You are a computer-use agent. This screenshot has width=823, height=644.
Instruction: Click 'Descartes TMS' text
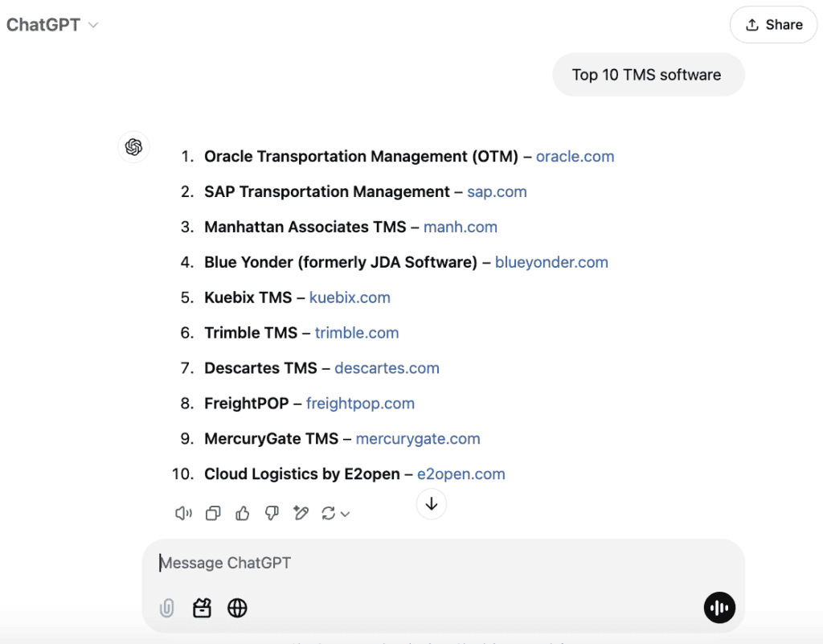260,368
